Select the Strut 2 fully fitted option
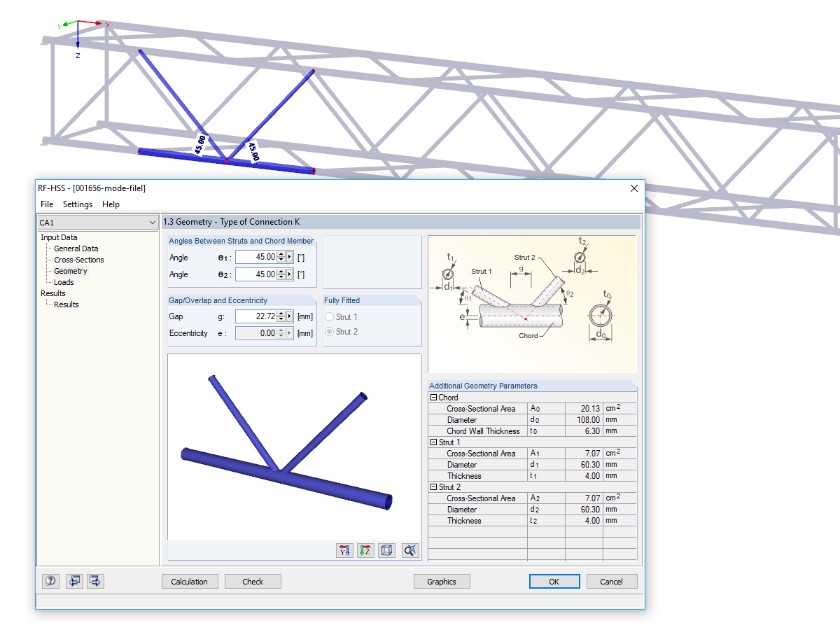This screenshot has width=840, height=630. pyautogui.click(x=330, y=332)
